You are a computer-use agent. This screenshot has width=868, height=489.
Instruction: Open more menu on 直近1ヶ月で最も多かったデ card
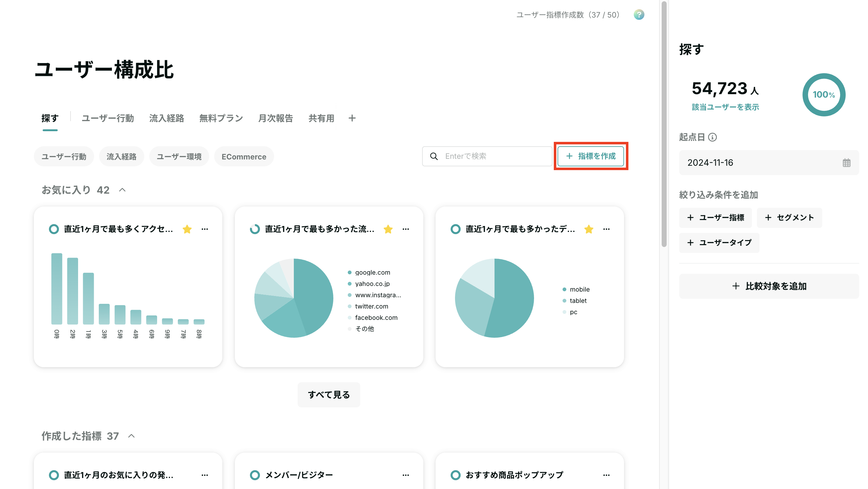coord(606,229)
